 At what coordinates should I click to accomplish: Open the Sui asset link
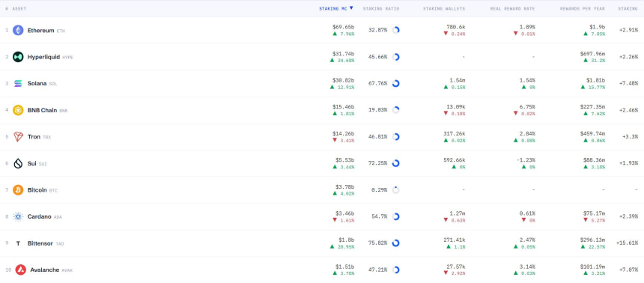31,163
